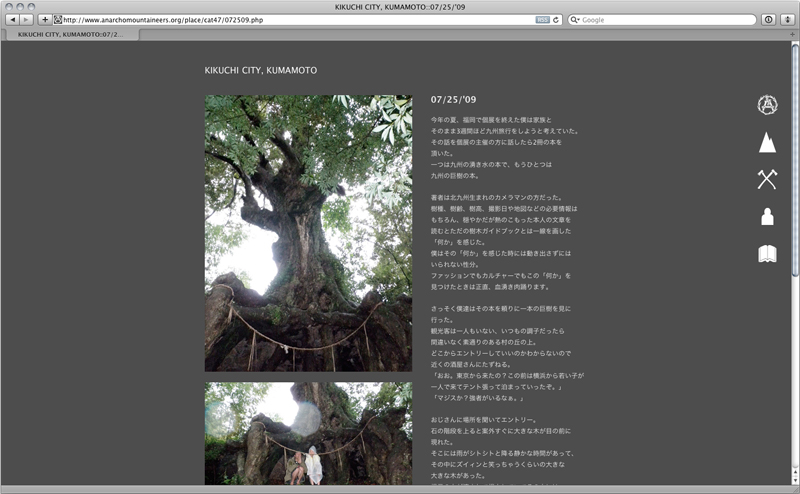Click the large sacred tree photo
This screenshot has height=494, width=800.
[x=308, y=233]
